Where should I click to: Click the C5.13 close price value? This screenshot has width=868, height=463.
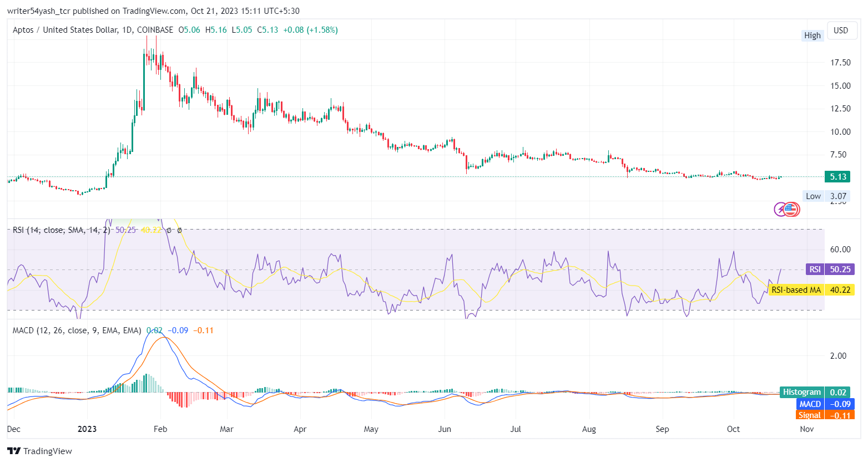pos(268,30)
